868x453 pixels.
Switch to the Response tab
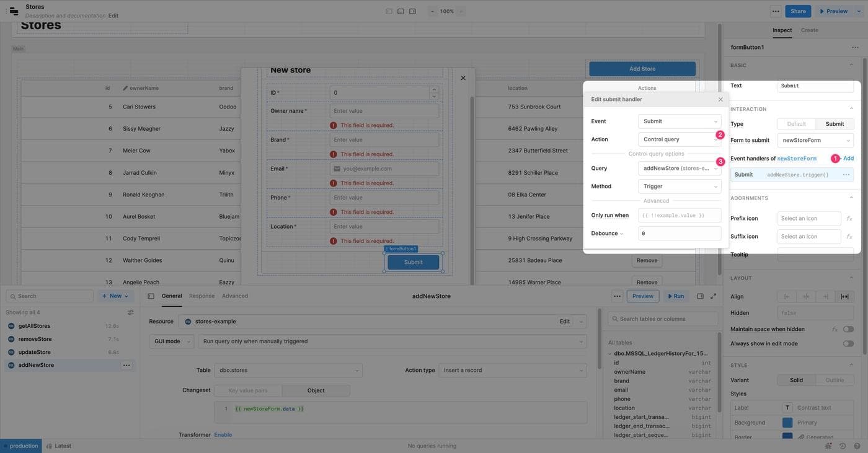pos(201,296)
